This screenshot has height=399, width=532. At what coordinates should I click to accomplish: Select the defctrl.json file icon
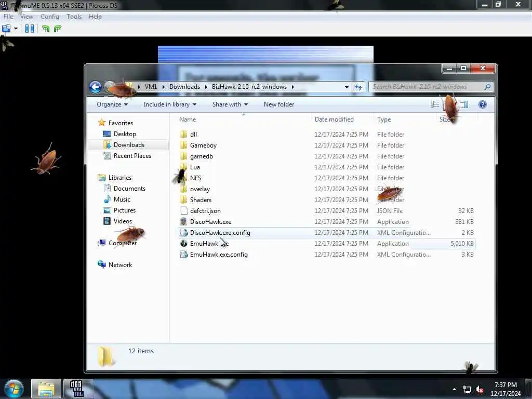pos(183,211)
